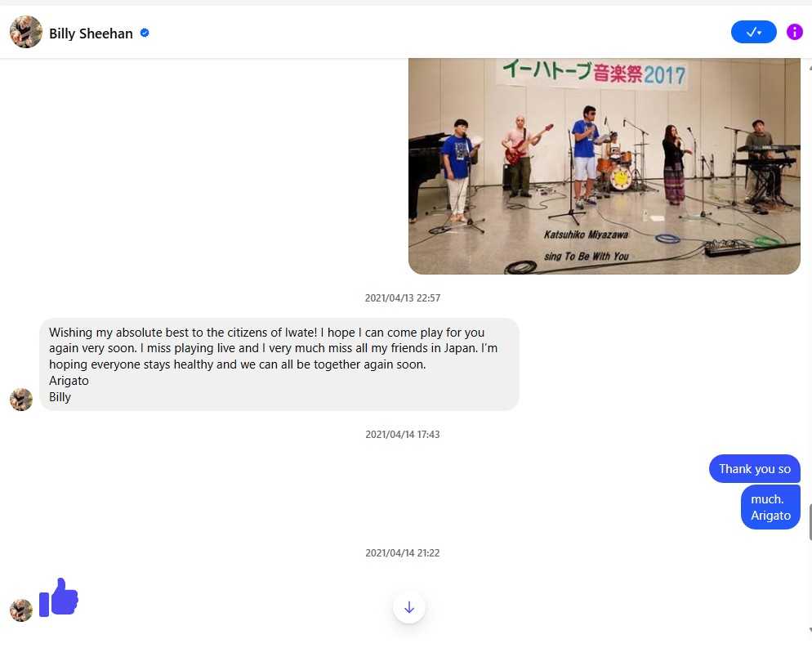Jump to latest messages with down-arrow button
Image resolution: width=812 pixels, height=648 pixels.
click(409, 607)
